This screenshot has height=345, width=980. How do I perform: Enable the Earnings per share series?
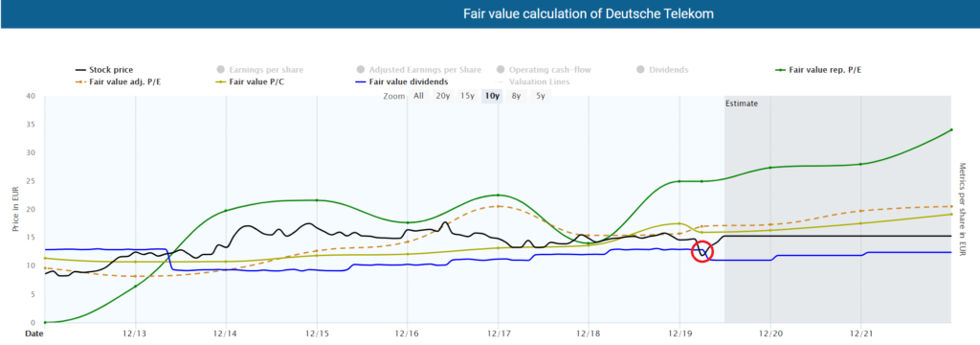click(x=259, y=70)
